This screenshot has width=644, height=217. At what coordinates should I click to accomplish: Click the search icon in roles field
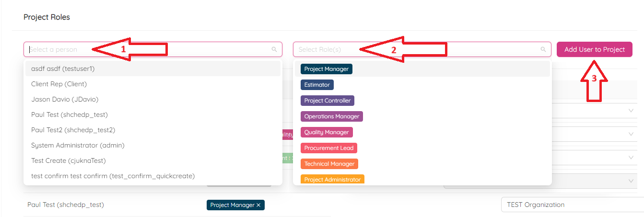click(x=543, y=49)
